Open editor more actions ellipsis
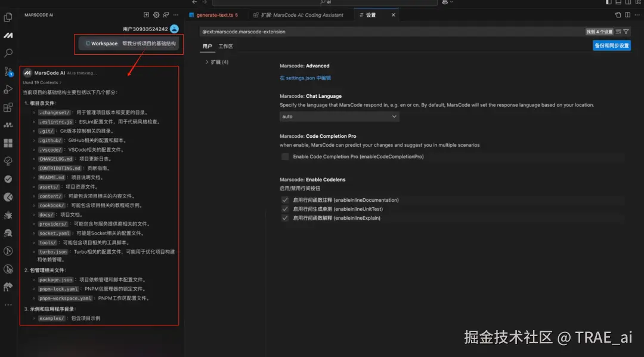 tap(638, 15)
